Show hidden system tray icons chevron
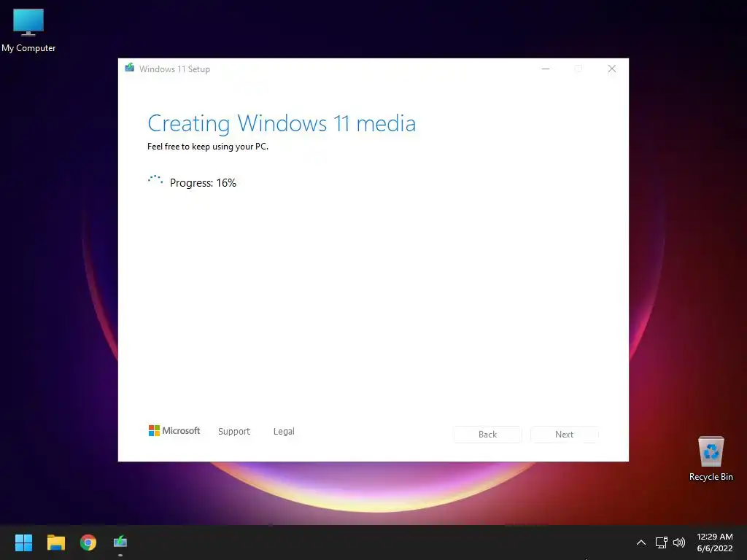747x560 pixels. pos(641,542)
